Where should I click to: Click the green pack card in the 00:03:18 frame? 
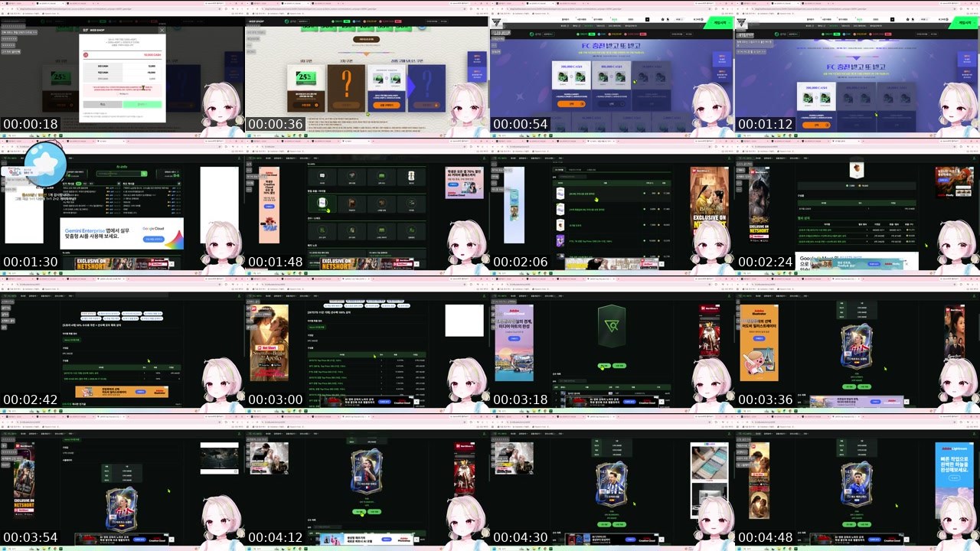click(x=610, y=328)
